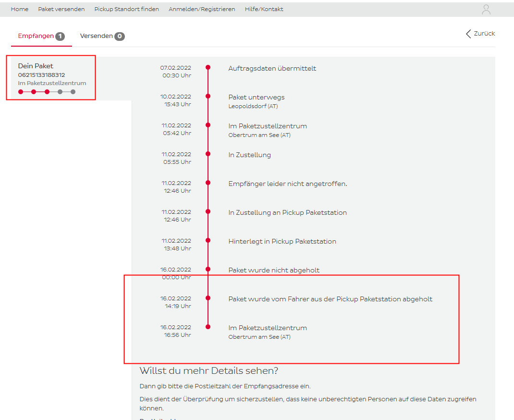Click the Auftragsdaten übermittelt timeline dot

click(208, 68)
